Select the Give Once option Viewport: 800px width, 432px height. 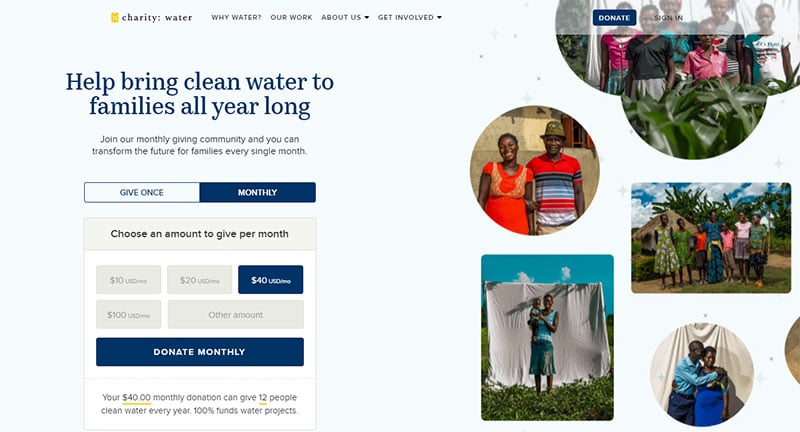(142, 192)
